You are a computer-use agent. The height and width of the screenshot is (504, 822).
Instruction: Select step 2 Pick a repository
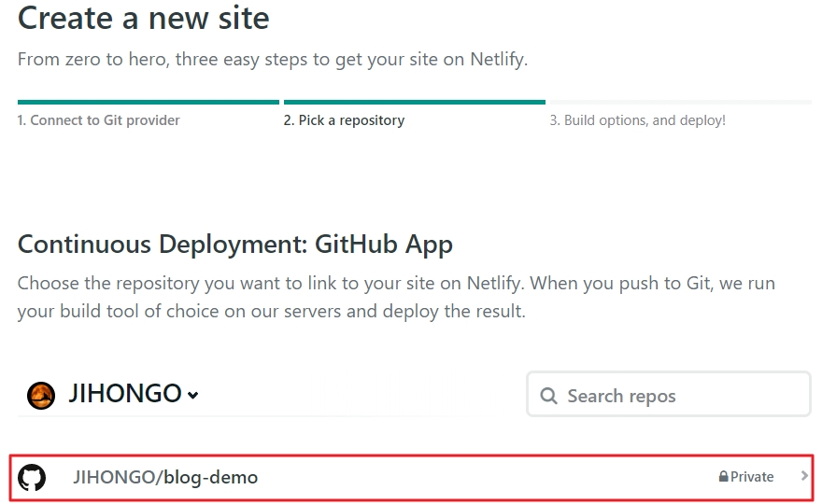coord(344,120)
